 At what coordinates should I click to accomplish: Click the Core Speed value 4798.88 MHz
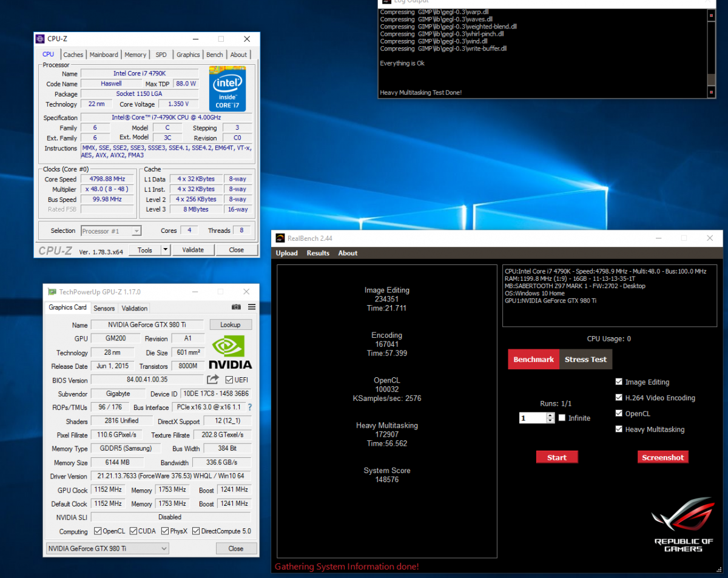tap(107, 179)
